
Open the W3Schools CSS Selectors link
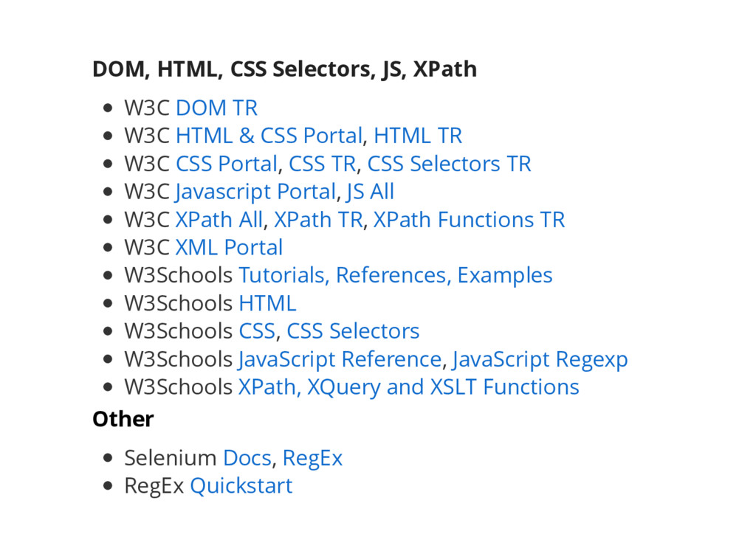click(352, 331)
